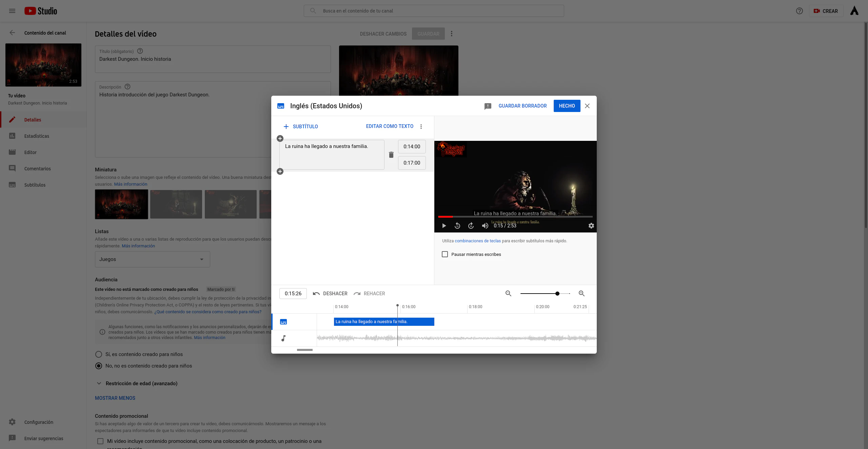Click the forward 10 seconds icon
This screenshot has width=868, height=449.
pyautogui.click(x=471, y=226)
